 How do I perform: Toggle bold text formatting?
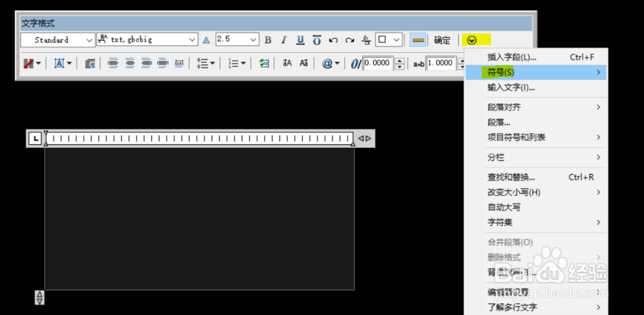[x=268, y=40]
